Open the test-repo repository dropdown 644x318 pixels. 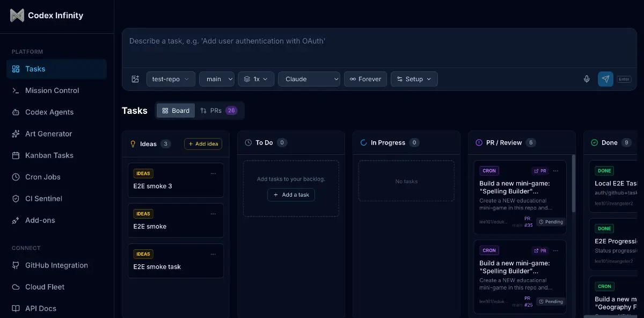pyautogui.click(x=171, y=79)
